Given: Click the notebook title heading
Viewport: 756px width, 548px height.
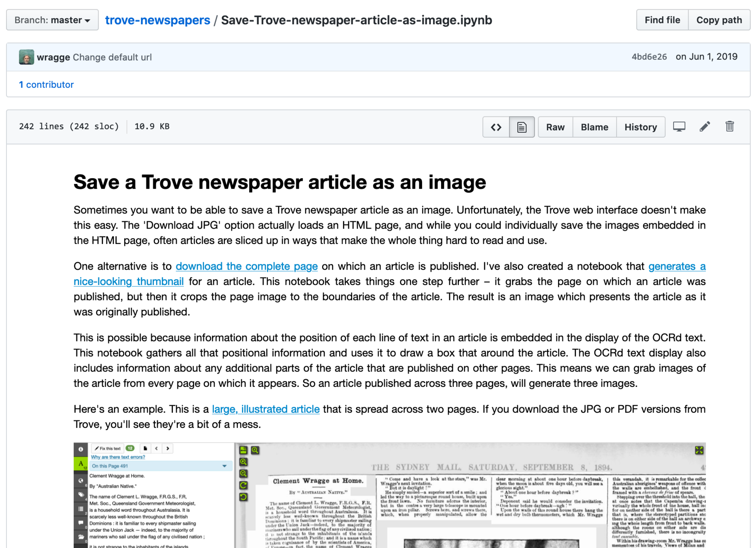Looking at the screenshot, I should 280,182.
